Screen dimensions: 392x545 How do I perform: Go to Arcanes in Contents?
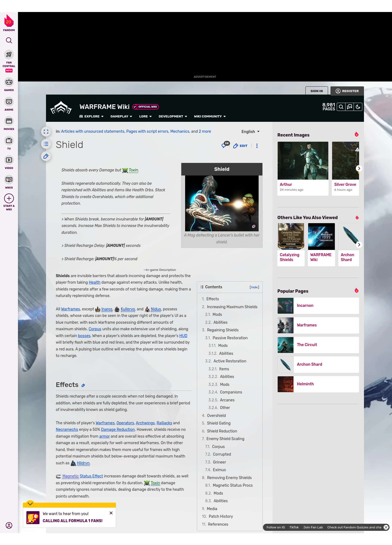coord(227,400)
